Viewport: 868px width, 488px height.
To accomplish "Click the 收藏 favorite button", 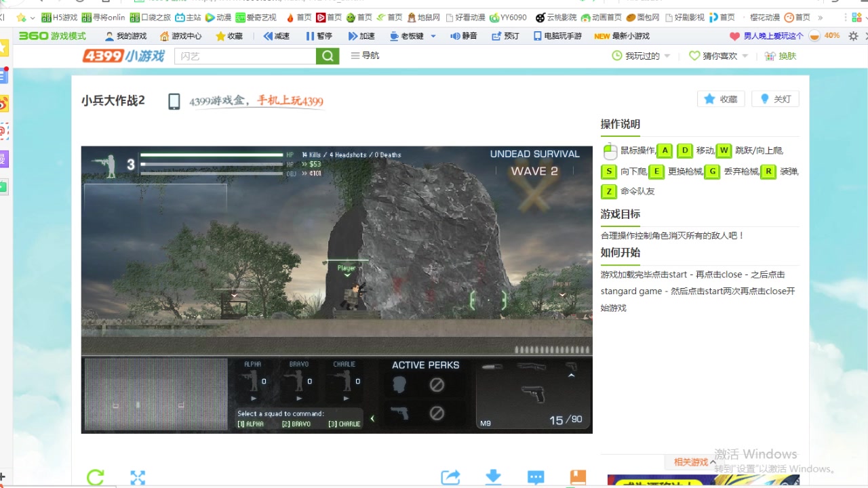I will [x=722, y=99].
